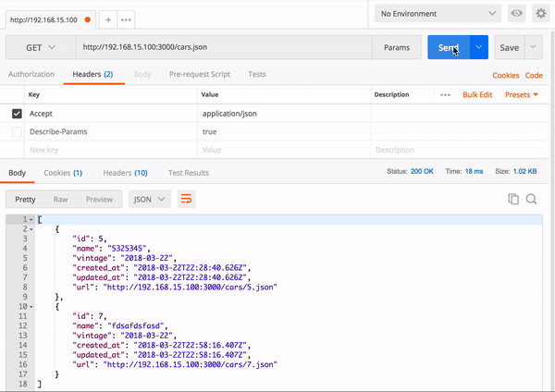
Task: Switch response view to Preview
Action: [99, 199]
